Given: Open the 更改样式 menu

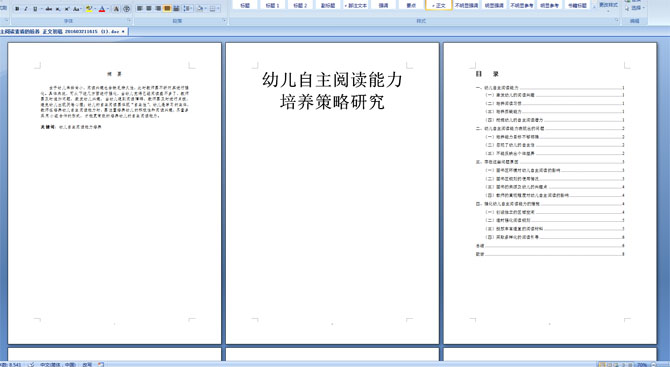Looking at the screenshot, I should [608, 5].
